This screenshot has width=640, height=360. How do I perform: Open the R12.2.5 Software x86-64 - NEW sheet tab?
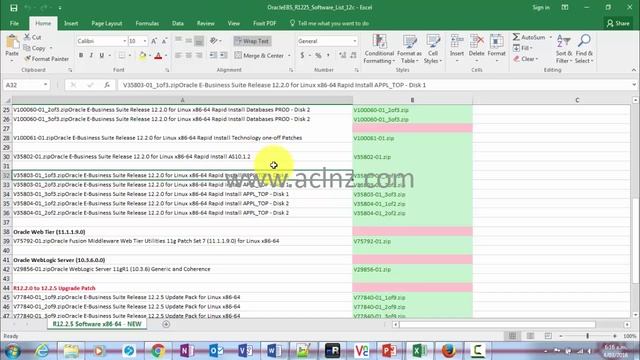click(97, 324)
